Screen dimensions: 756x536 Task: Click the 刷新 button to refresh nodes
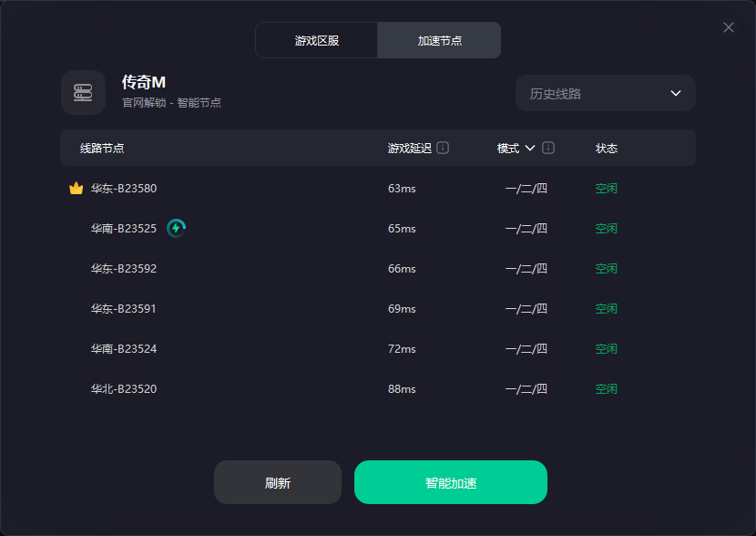277,482
